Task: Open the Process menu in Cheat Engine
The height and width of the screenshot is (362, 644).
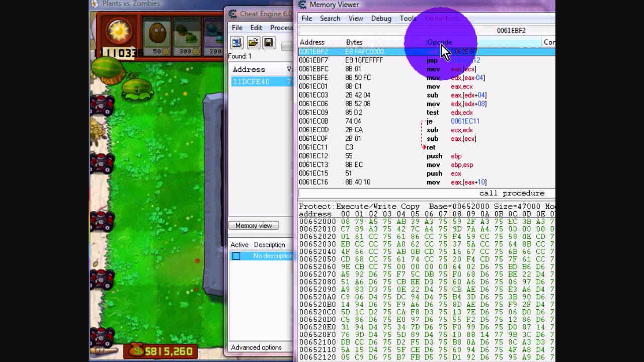Action: [x=281, y=28]
